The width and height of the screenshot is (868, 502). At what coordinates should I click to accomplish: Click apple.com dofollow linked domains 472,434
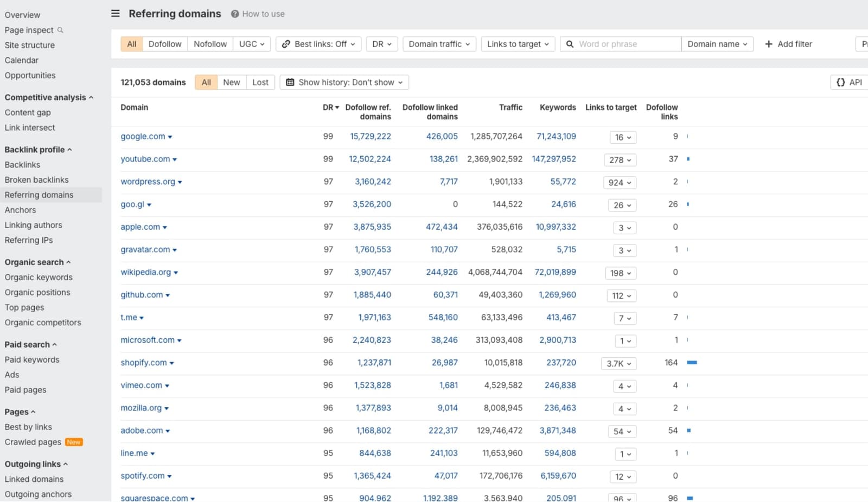pyautogui.click(x=442, y=227)
